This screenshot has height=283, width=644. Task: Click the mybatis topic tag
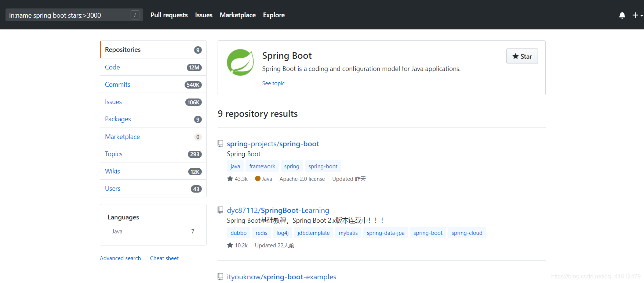[348, 233]
